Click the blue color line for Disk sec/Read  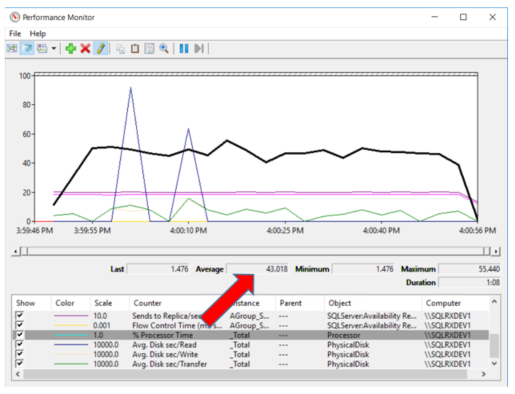(71, 345)
